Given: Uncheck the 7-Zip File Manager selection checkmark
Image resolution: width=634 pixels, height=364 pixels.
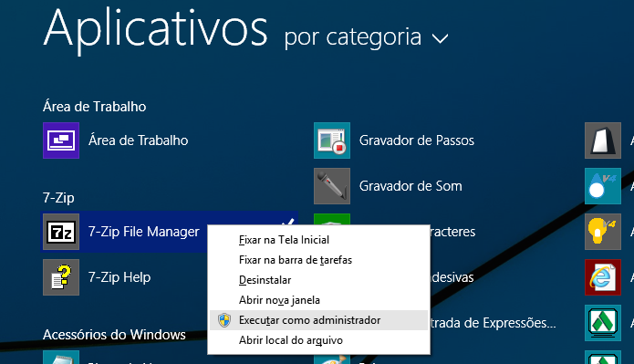Looking at the screenshot, I should 288,222.
